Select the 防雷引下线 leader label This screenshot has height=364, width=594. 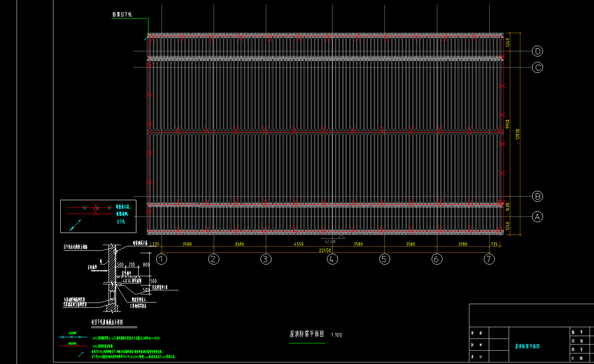(x=122, y=15)
